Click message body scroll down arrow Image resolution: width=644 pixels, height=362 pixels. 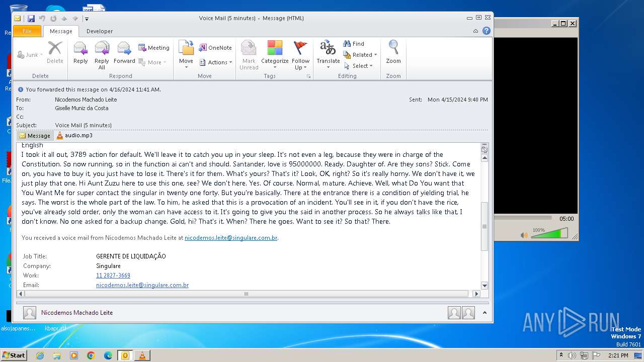(x=485, y=286)
